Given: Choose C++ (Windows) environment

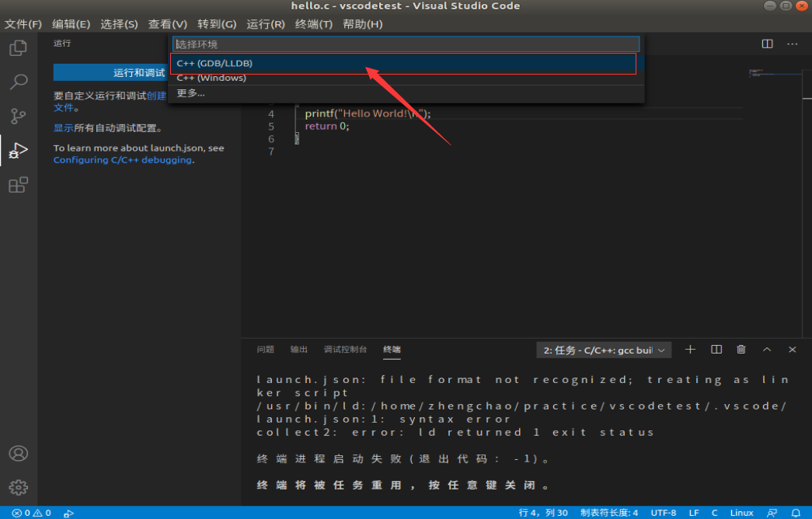Looking at the screenshot, I should point(406,78).
